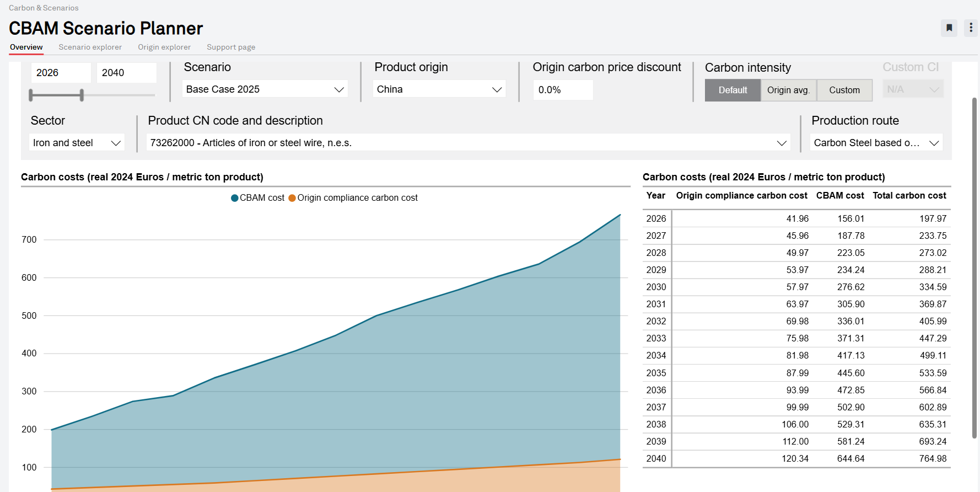Switch to the Scenario explorer tab
This screenshot has height=492, width=980.
(x=90, y=47)
